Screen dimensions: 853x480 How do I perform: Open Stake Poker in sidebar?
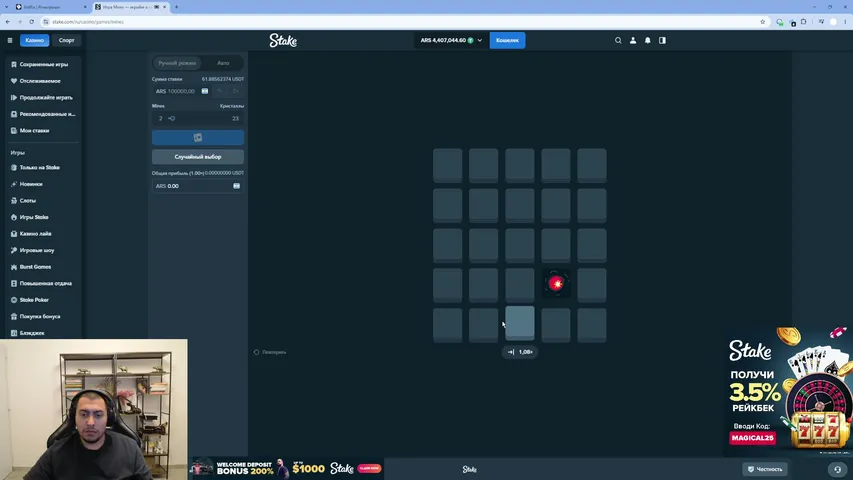[34, 300]
